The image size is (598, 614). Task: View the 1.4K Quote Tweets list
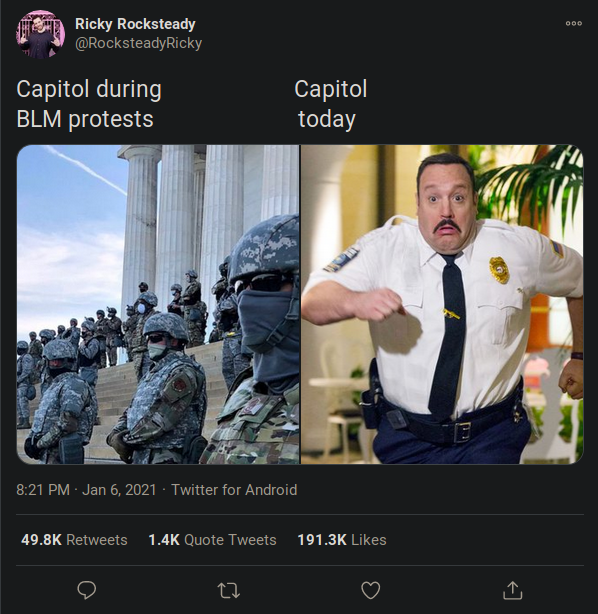[212, 540]
